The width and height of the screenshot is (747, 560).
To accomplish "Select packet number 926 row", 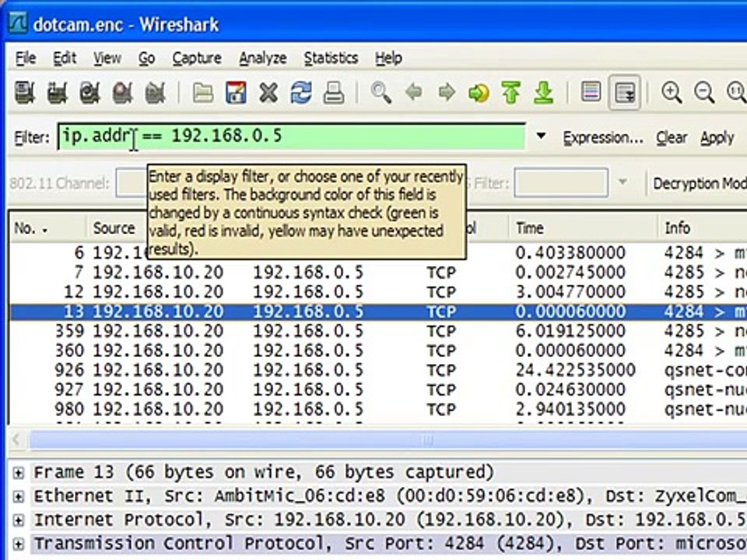I will pyautogui.click(x=378, y=370).
